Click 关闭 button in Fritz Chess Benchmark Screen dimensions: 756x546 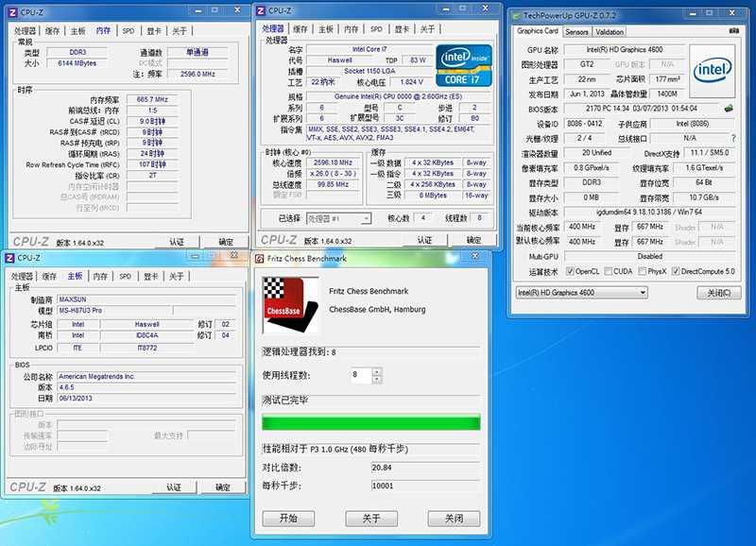[x=454, y=519]
